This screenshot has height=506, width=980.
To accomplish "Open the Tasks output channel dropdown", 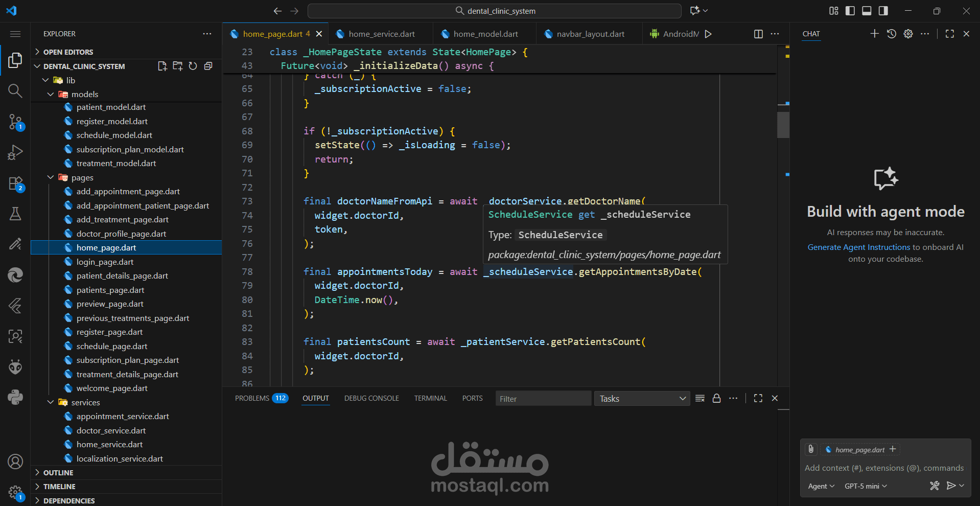I will coord(642,399).
